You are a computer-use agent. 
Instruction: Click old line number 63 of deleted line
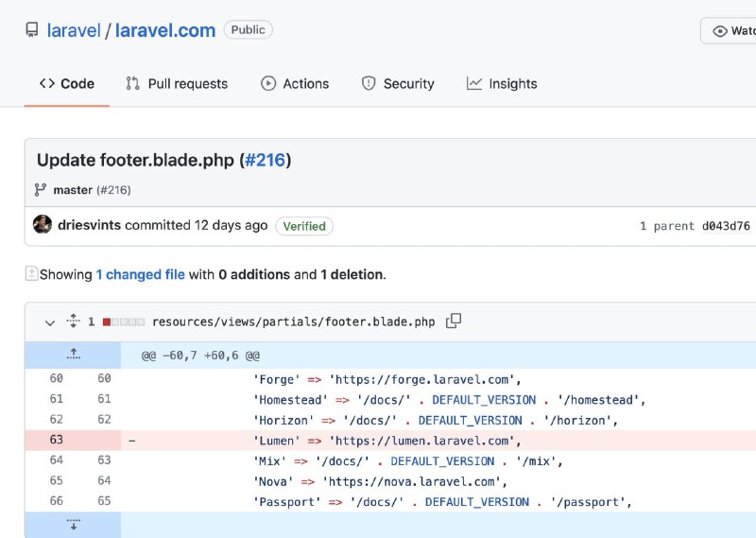click(57, 440)
